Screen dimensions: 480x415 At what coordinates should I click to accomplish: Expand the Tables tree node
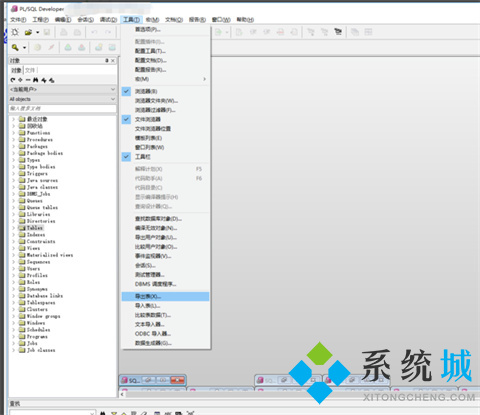pyautogui.click(x=13, y=228)
